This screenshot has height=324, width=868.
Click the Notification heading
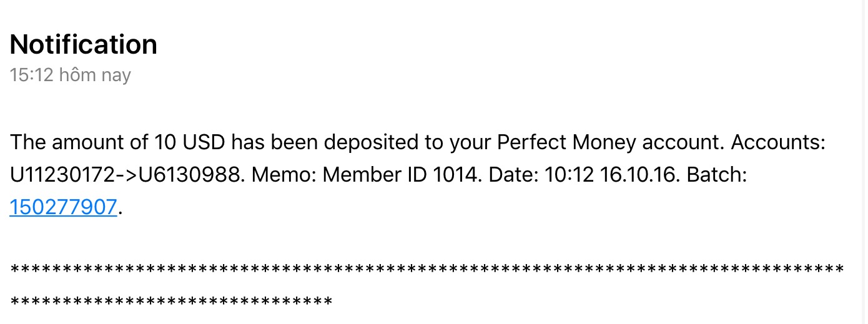[x=83, y=44]
